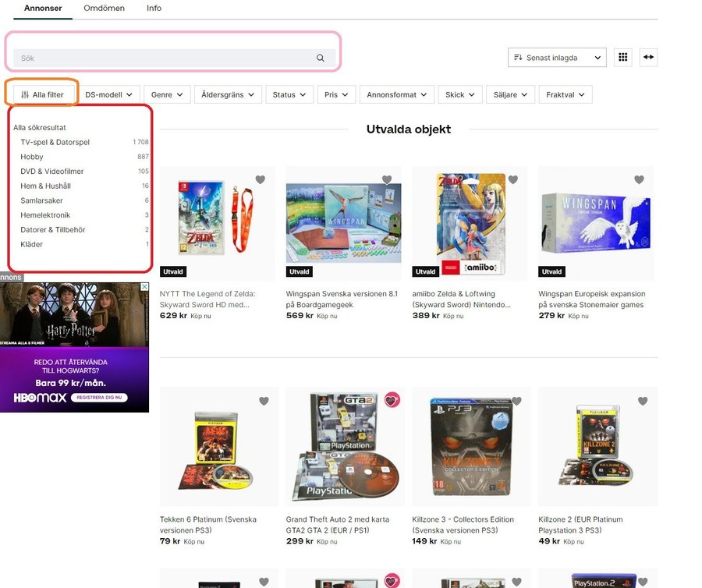Click the Harry Potter ad image
702x588 pixels.
[74, 314]
